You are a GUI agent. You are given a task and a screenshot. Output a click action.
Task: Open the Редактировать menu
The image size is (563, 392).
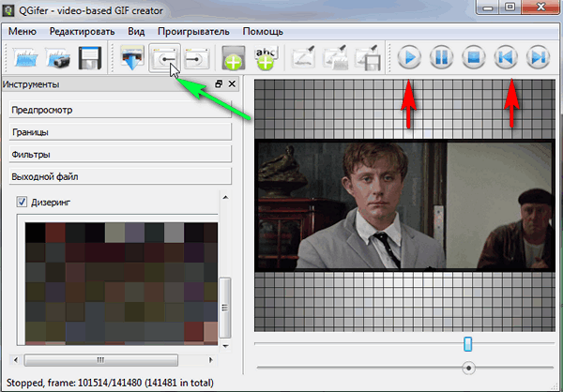tap(82, 32)
